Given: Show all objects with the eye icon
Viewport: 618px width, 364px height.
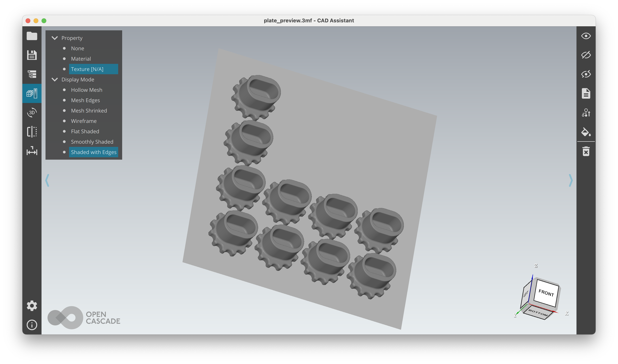Looking at the screenshot, I should pos(586,36).
